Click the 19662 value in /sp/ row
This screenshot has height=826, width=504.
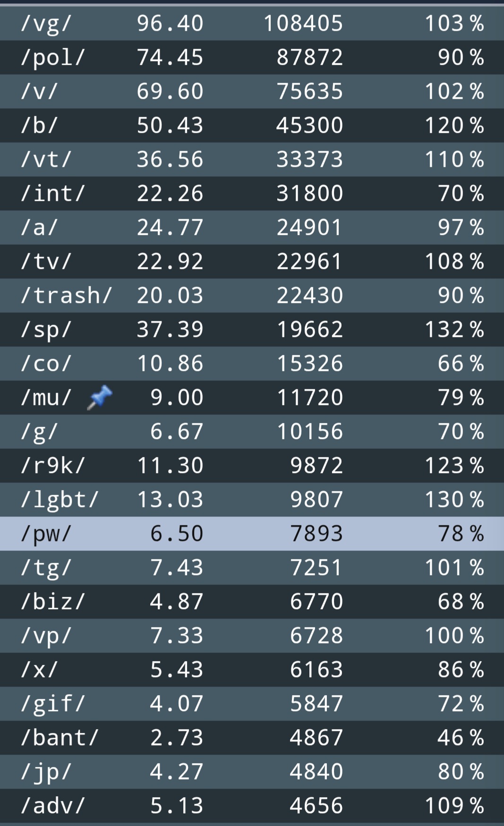coord(310,330)
